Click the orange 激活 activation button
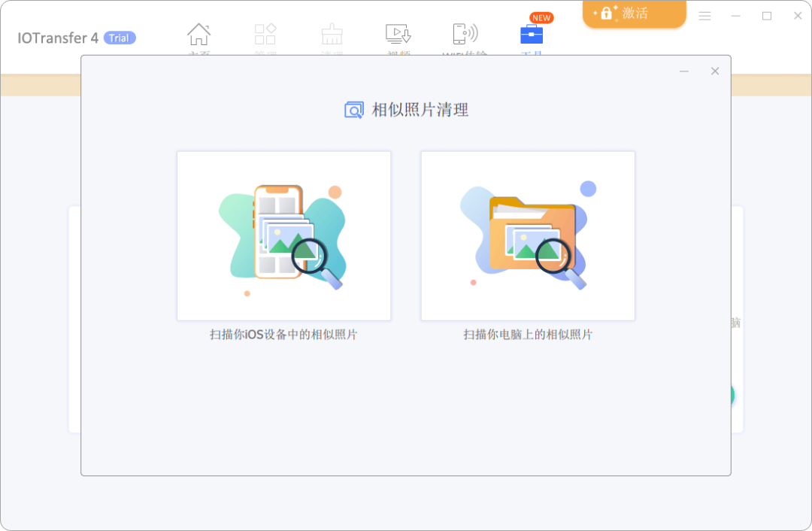Screen dimensions: 812x531 coord(634,14)
